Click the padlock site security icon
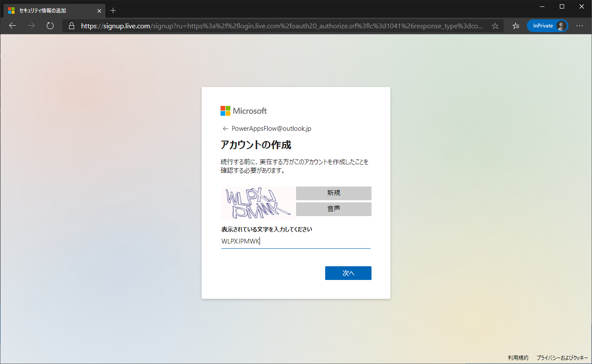Viewport: 592px width, 364px height. point(72,26)
